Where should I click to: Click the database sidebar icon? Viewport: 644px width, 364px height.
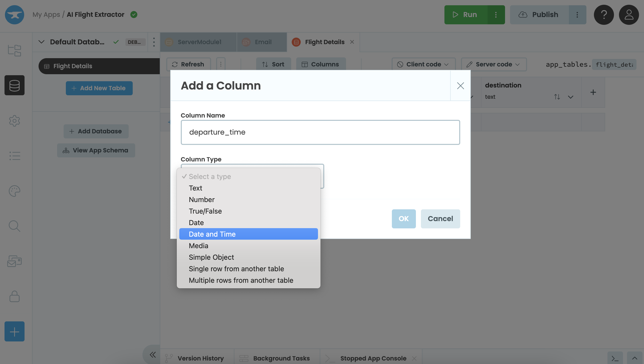coord(15,85)
